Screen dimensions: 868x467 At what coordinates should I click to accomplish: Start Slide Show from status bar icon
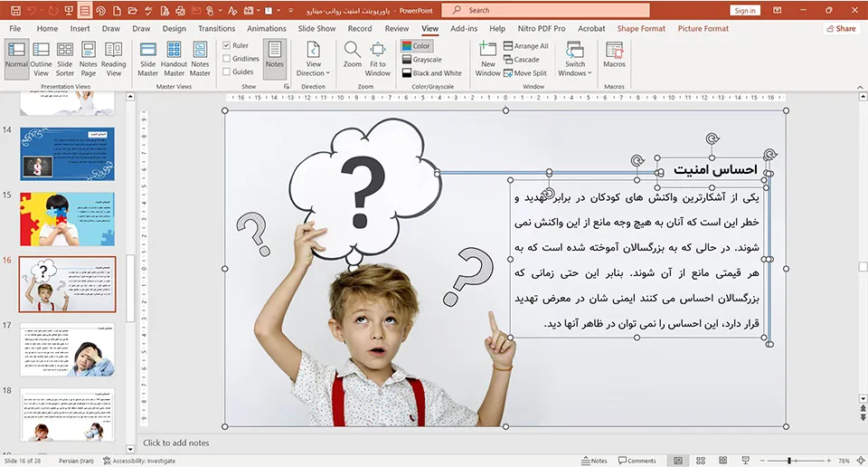pos(746,461)
